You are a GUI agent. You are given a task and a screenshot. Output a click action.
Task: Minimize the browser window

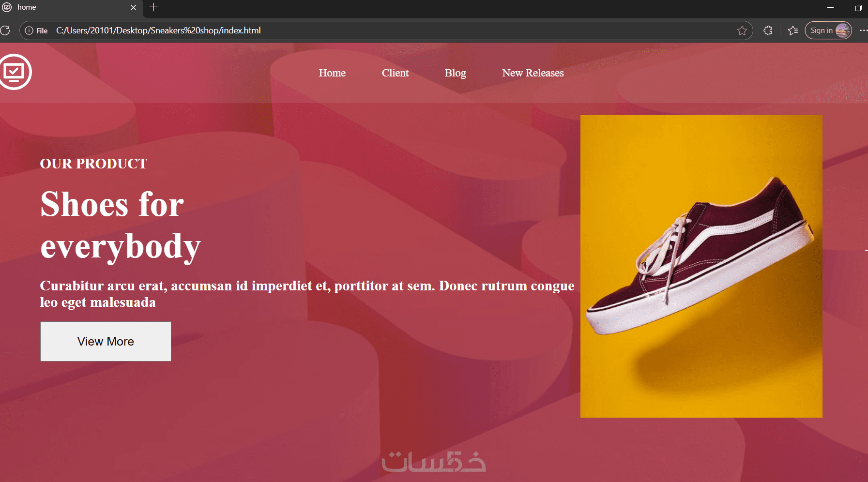click(x=830, y=8)
